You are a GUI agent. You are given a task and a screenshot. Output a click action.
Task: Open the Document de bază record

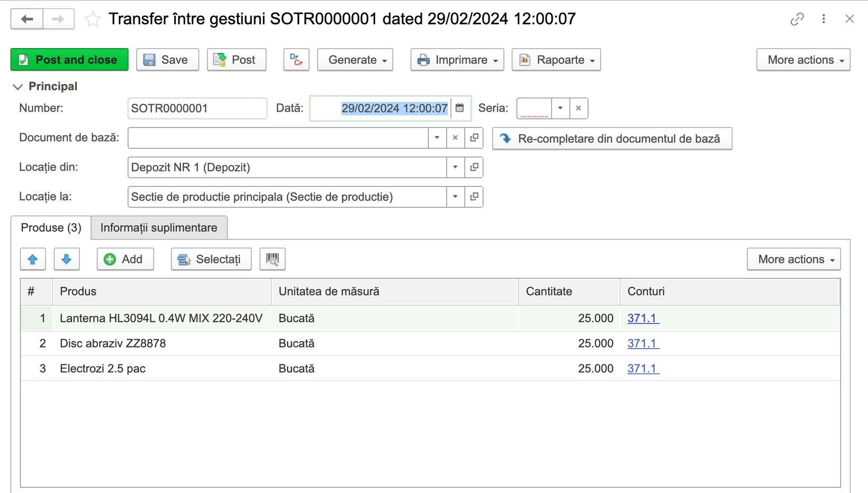(474, 138)
